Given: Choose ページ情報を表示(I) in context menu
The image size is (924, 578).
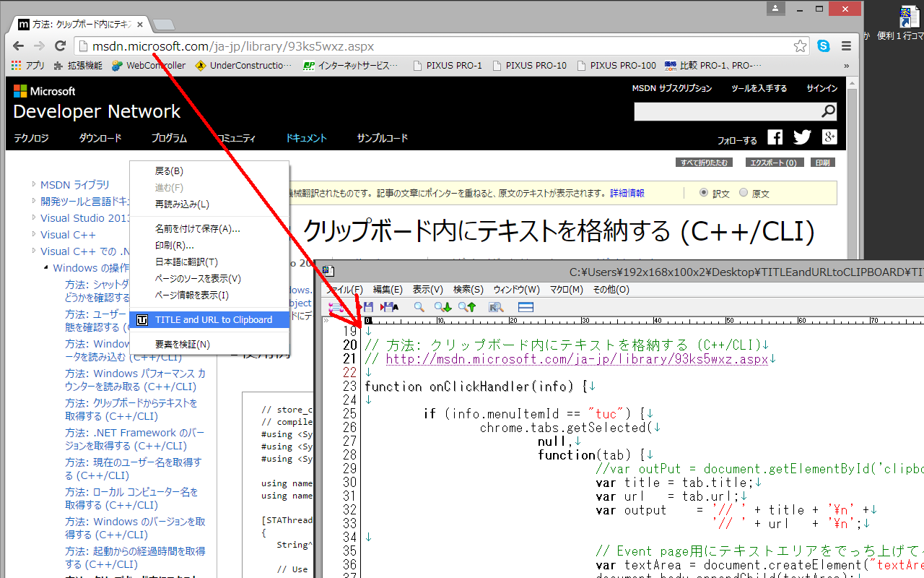Looking at the screenshot, I should point(210,296).
